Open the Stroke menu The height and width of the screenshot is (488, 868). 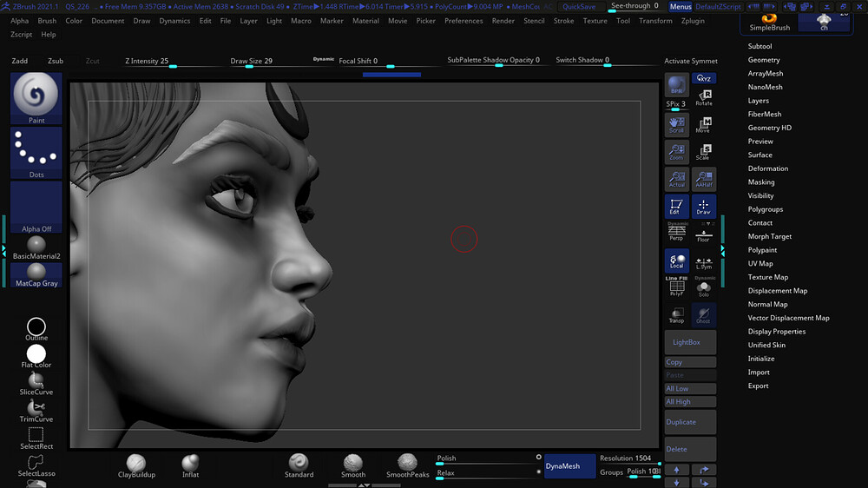(563, 21)
